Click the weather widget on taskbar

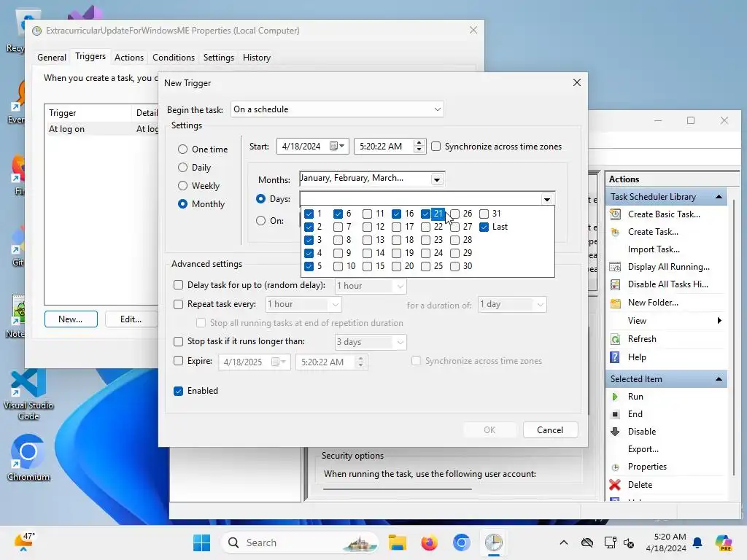(x=25, y=542)
